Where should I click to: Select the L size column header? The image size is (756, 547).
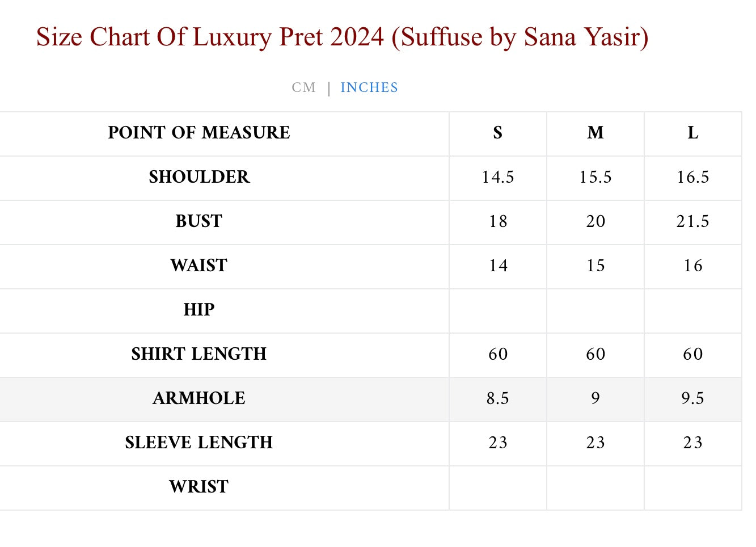point(692,133)
